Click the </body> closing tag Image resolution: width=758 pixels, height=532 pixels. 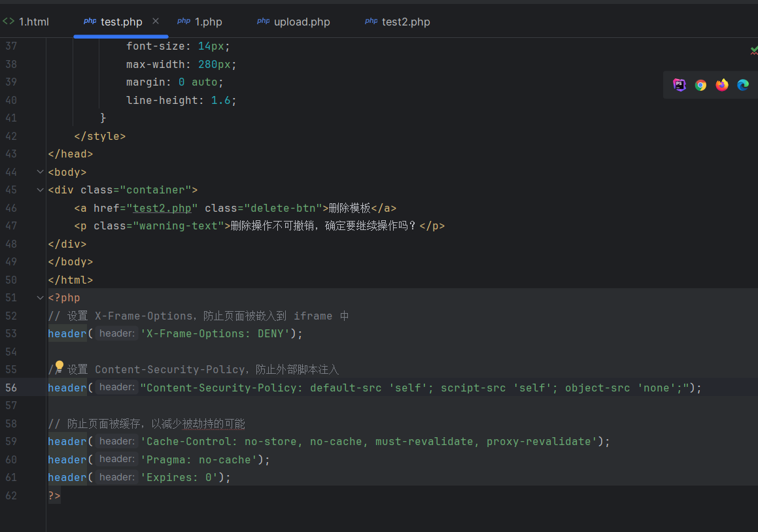click(x=71, y=262)
